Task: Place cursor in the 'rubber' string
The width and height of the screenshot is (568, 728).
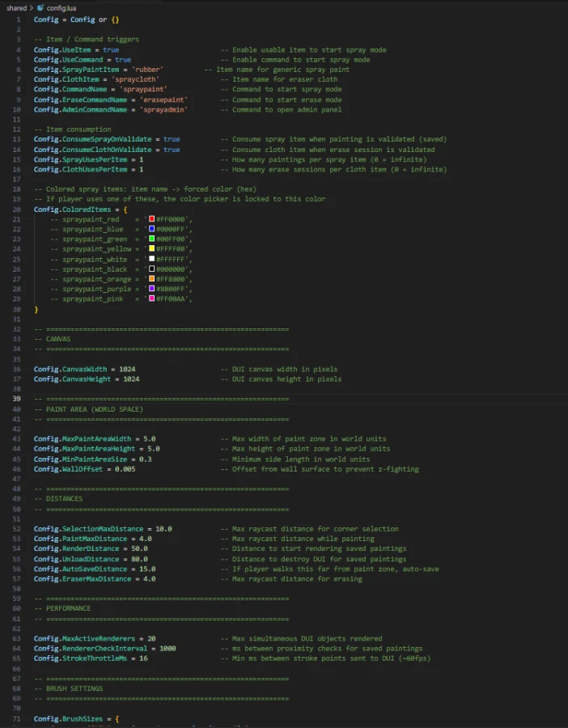Action: (147, 70)
